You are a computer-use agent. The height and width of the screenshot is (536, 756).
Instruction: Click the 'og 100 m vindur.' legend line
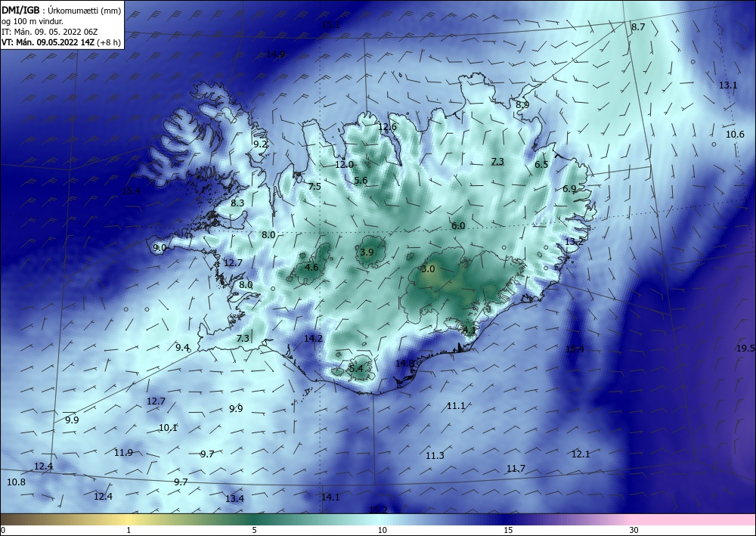[33, 21]
